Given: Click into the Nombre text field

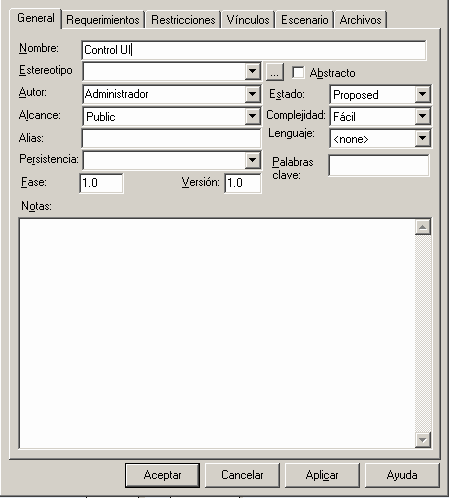Looking at the screenshot, I should coord(254,50).
